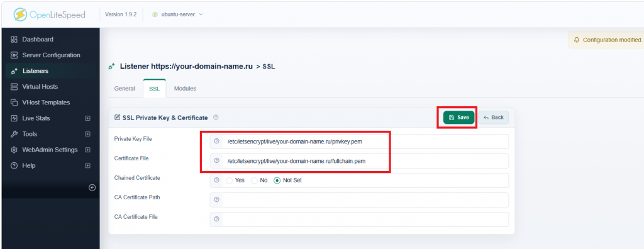The height and width of the screenshot is (249, 644).
Task: Click the Virtual Hosts icon
Action: (x=14, y=87)
